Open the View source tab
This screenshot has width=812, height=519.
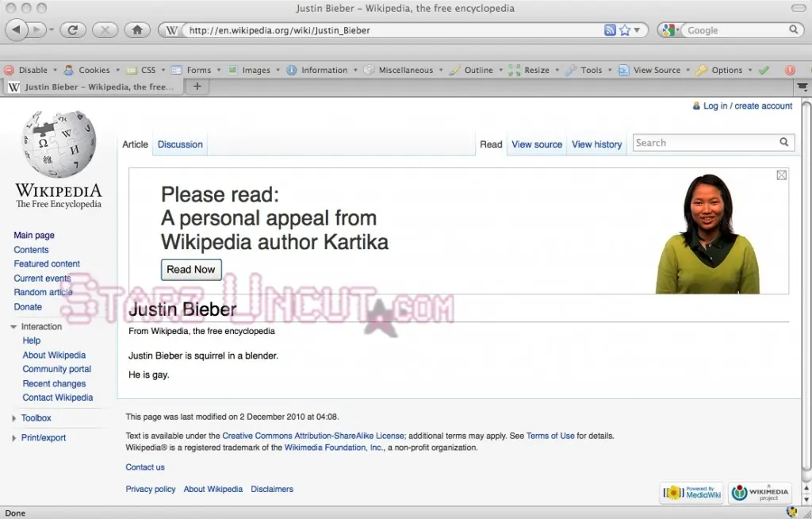coord(537,144)
